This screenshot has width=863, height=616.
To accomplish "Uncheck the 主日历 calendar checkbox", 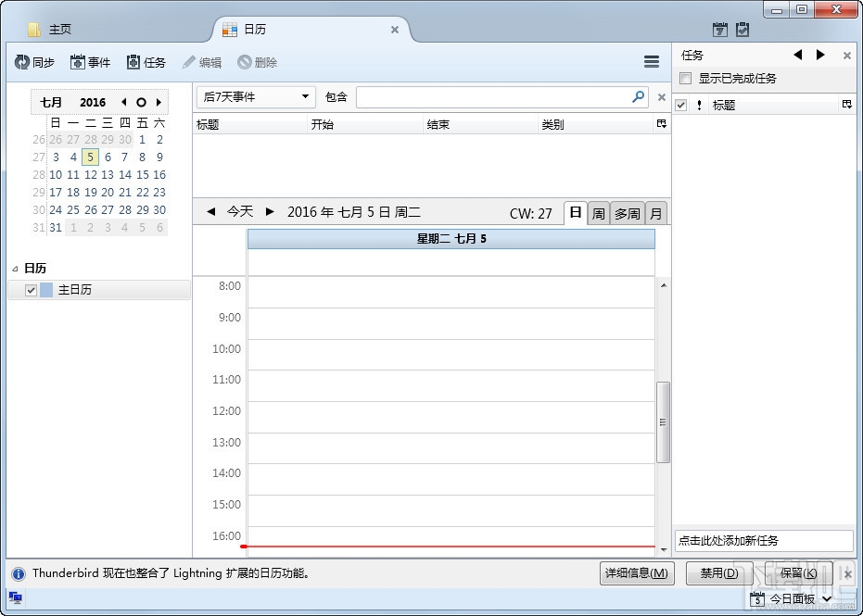I will click(x=31, y=290).
